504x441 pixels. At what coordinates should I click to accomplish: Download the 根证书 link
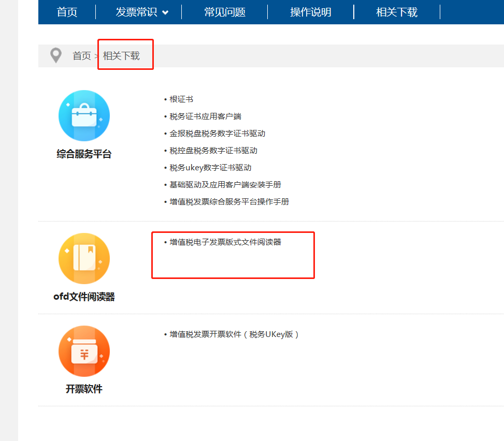click(x=181, y=99)
